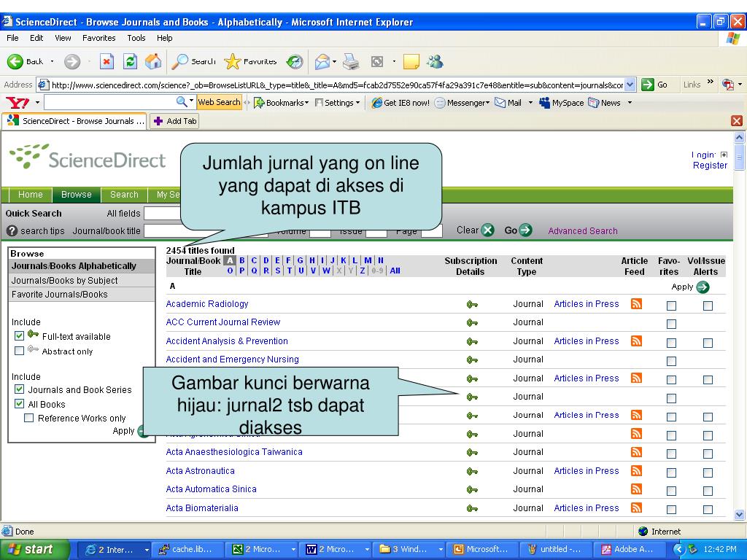Click the green key icon for ACC Current Journal Review

coord(472,323)
